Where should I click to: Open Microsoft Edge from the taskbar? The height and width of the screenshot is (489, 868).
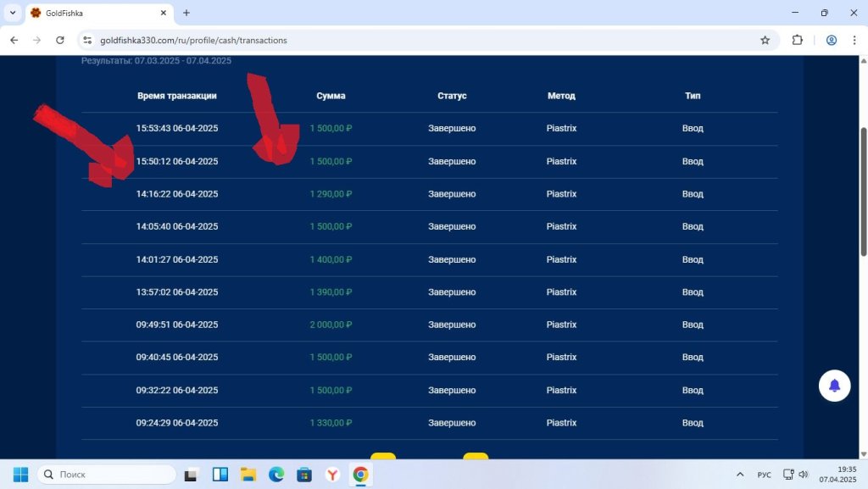point(276,474)
